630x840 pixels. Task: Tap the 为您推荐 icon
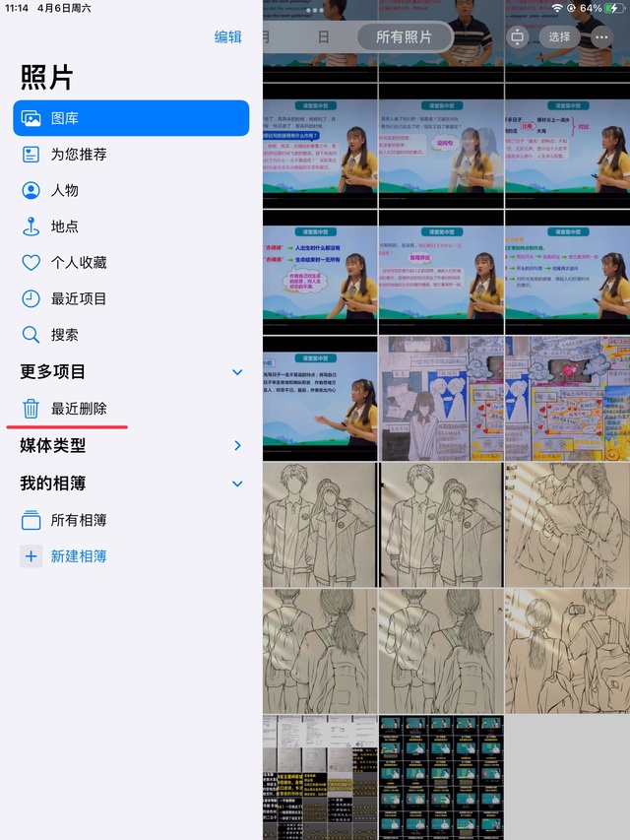tap(31, 155)
